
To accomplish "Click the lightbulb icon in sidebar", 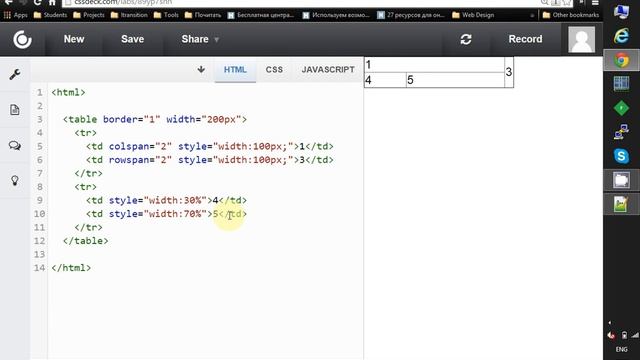I will [x=15, y=180].
